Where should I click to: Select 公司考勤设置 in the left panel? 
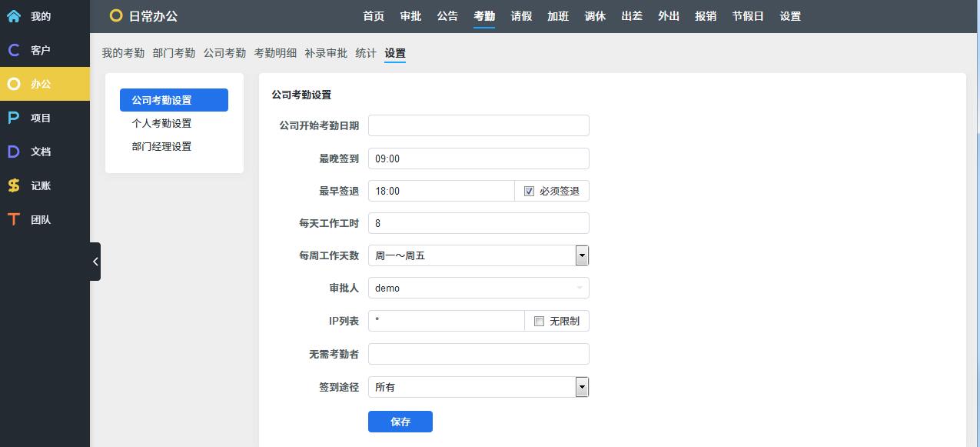(x=174, y=100)
